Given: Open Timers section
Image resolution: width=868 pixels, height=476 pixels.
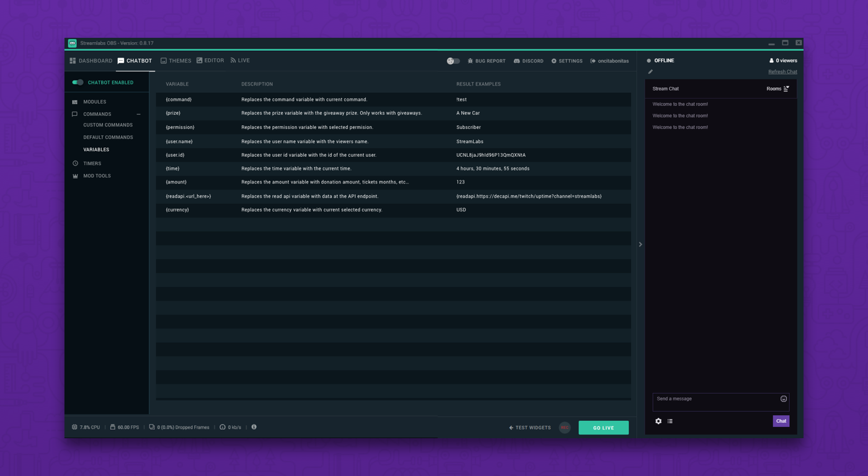Looking at the screenshot, I should click(x=92, y=164).
